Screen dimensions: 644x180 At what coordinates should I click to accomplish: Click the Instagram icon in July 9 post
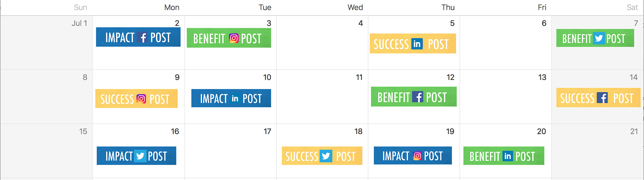coord(142,99)
